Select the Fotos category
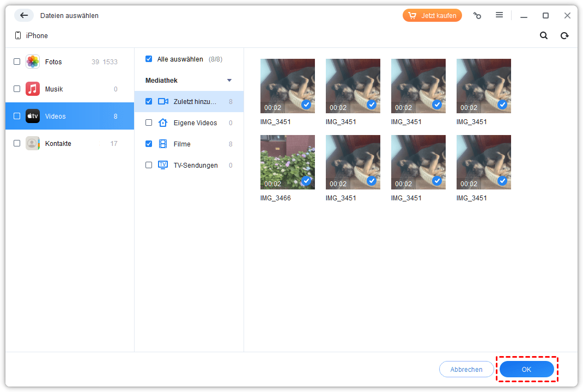 70,62
